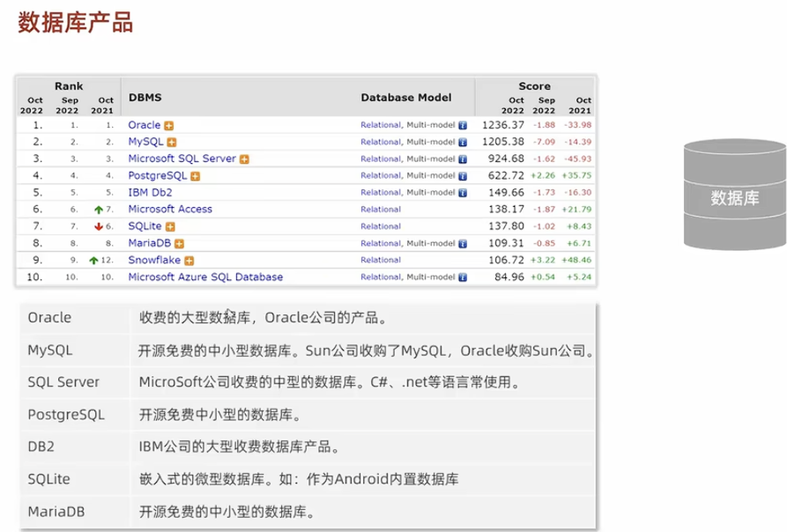787x532 pixels.
Task: Click the green up arrow in Microsoft Access row
Action: pos(99,211)
